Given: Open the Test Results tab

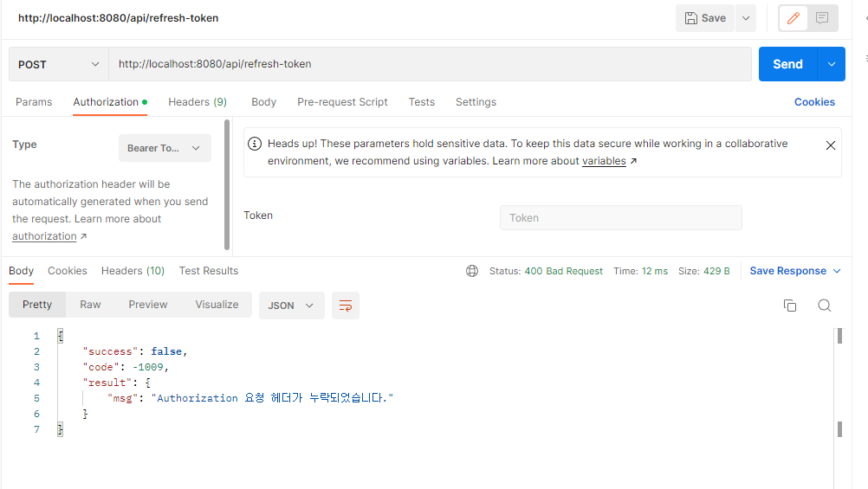Looking at the screenshot, I should (209, 271).
